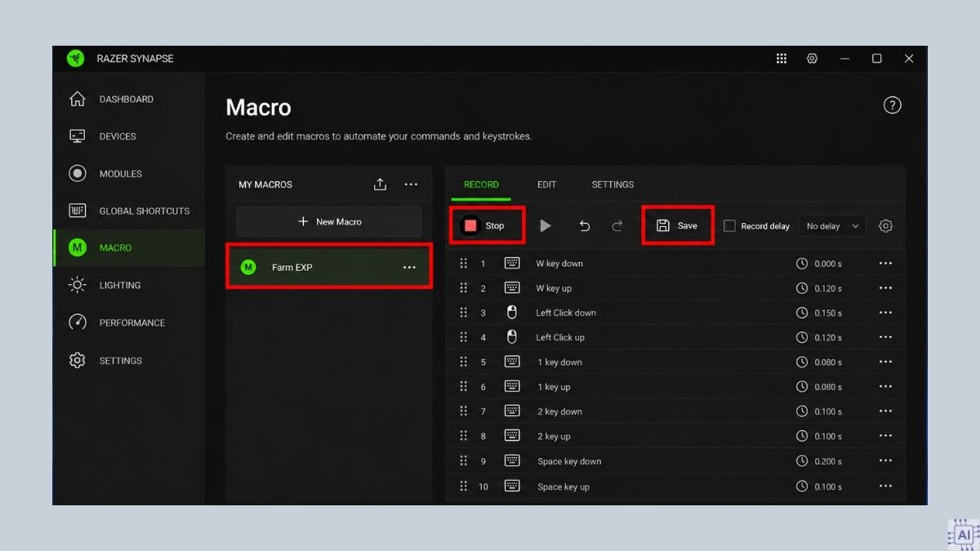Open options for Space key up row

pyautogui.click(x=886, y=487)
